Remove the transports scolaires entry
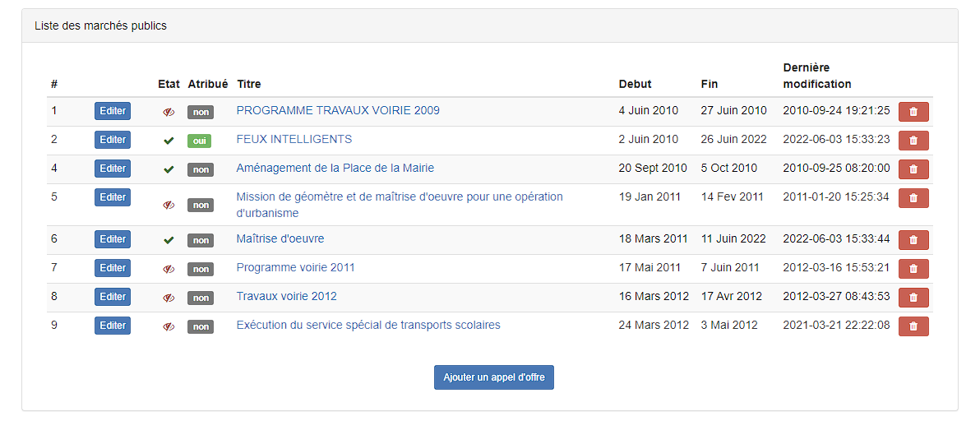 click(913, 326)
